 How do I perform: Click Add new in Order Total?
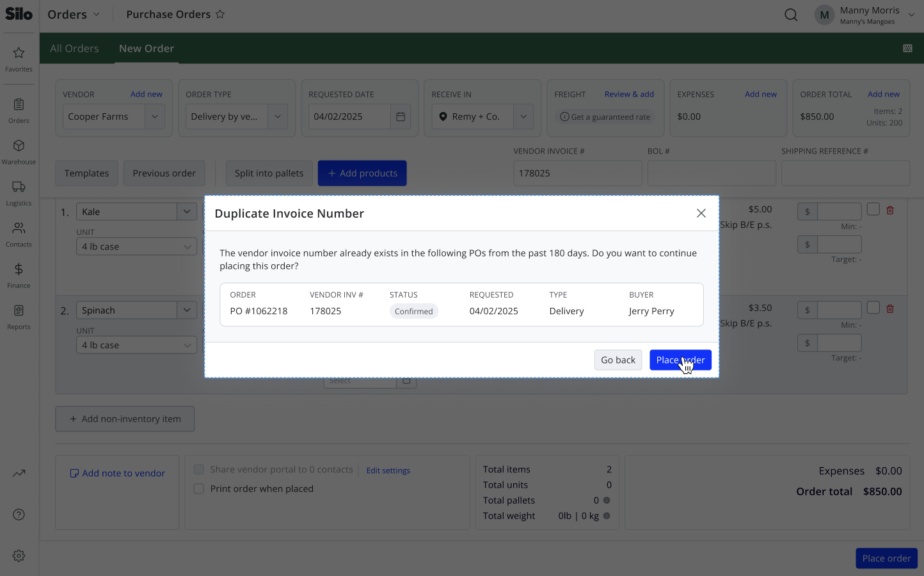[x=884, y=94]
